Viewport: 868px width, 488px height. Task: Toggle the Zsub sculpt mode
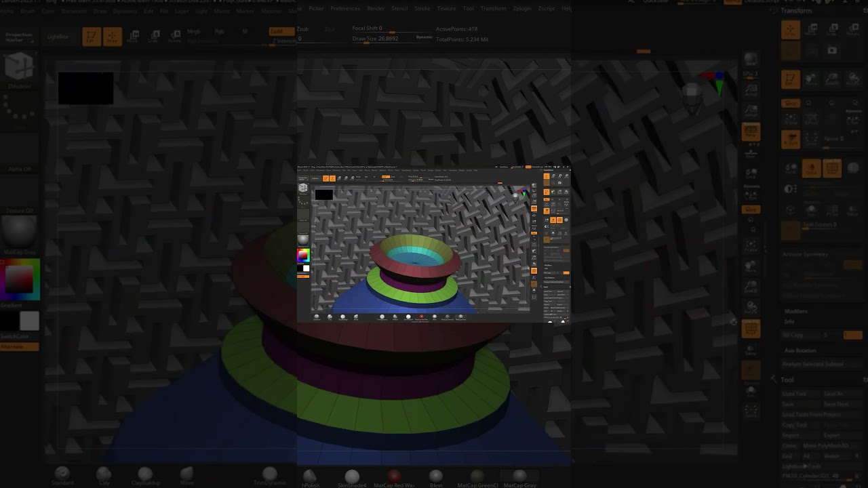(303, 30)
